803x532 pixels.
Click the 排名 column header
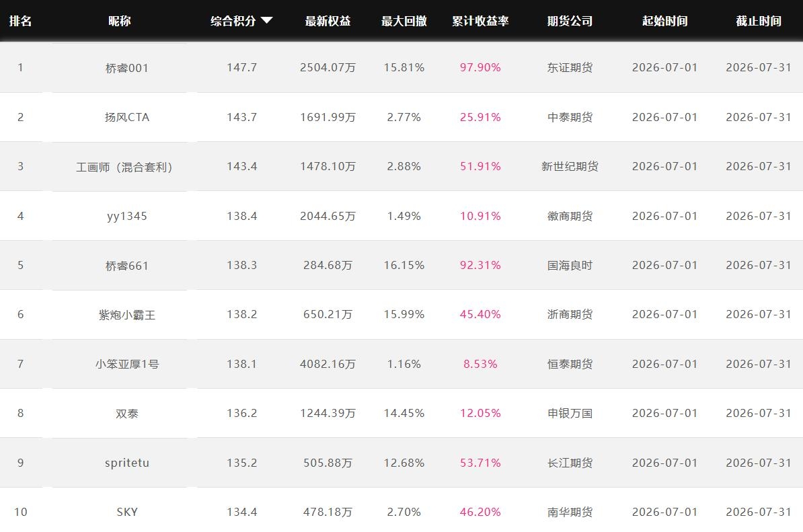pos(20,21)
